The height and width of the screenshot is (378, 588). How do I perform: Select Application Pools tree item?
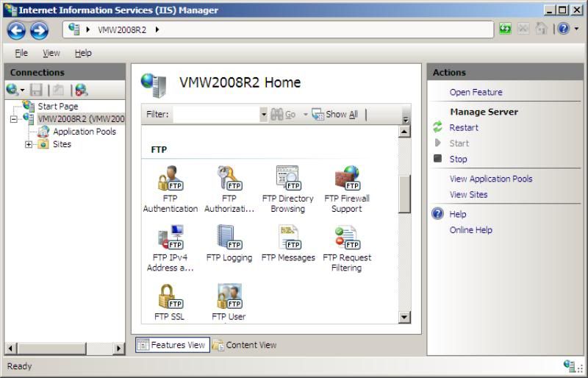point(85,132)
